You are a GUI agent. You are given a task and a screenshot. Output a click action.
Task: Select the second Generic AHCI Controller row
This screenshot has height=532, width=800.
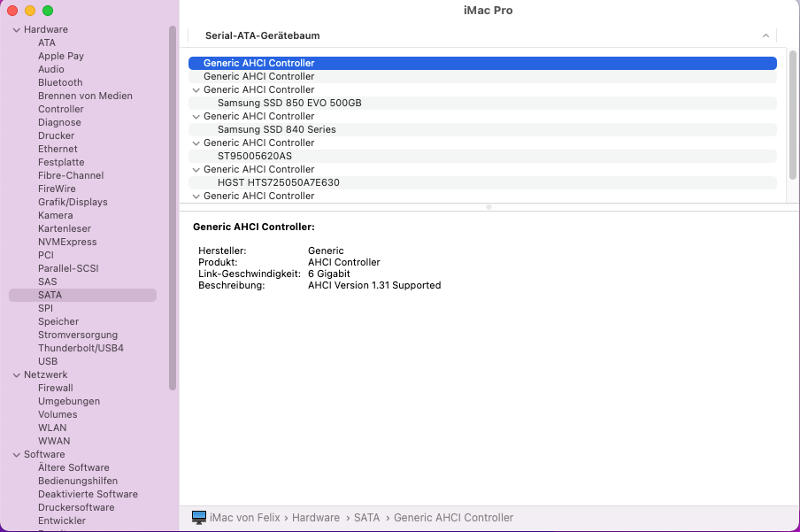tap(482, 77)
